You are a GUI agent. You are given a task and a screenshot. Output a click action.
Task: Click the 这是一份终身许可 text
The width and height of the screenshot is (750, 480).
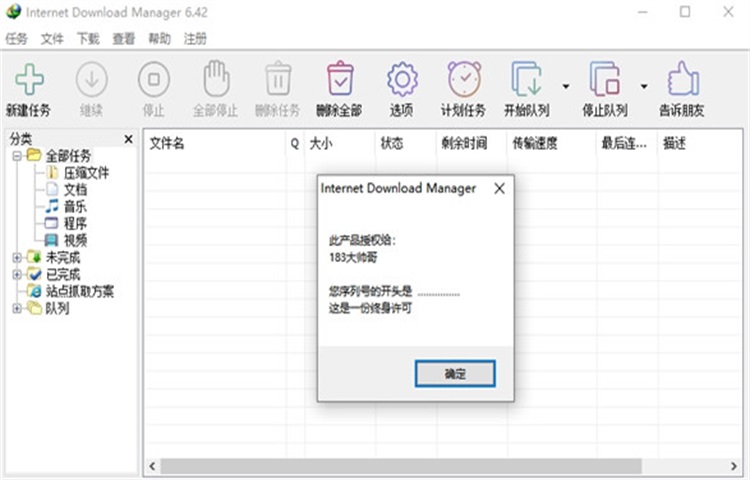click(x=370, y=308)
